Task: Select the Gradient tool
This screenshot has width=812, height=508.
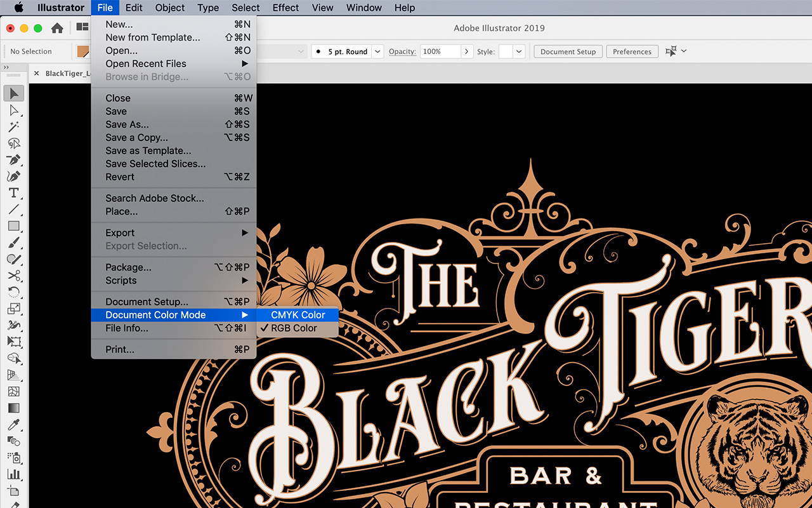Action: (x=14, y=408)
